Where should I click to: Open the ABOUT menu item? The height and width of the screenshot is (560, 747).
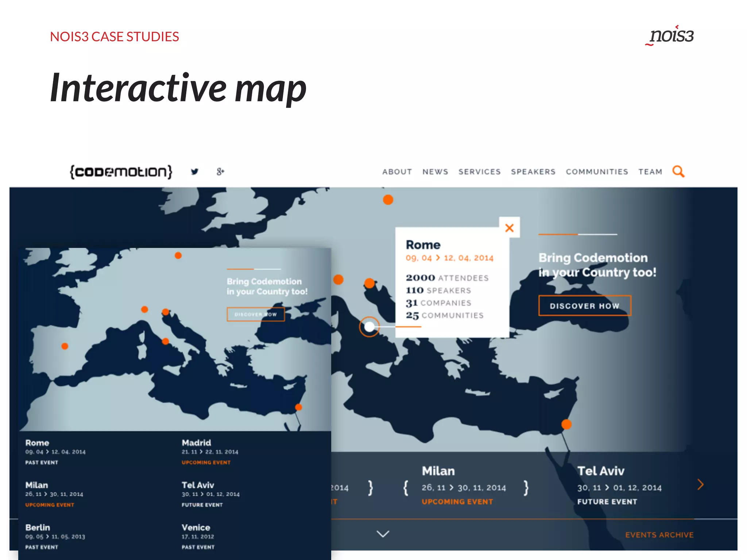pos(397,172)
